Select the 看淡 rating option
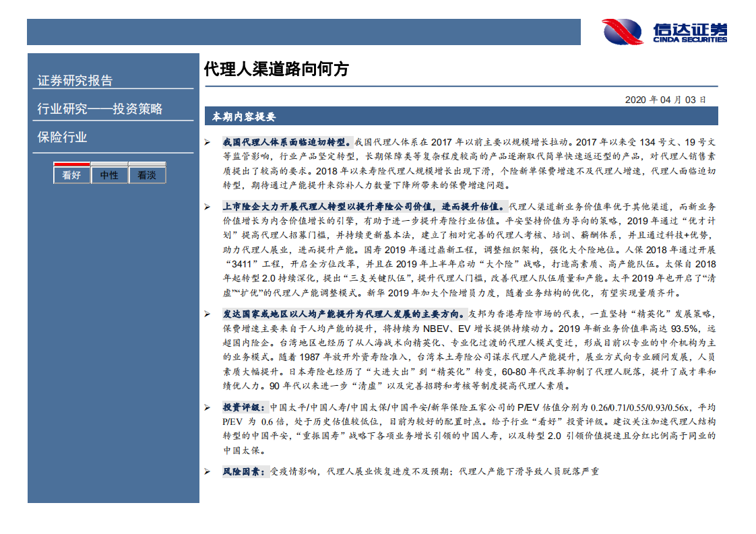The width and height of the screenshot is (756, 534). (148, 174)
